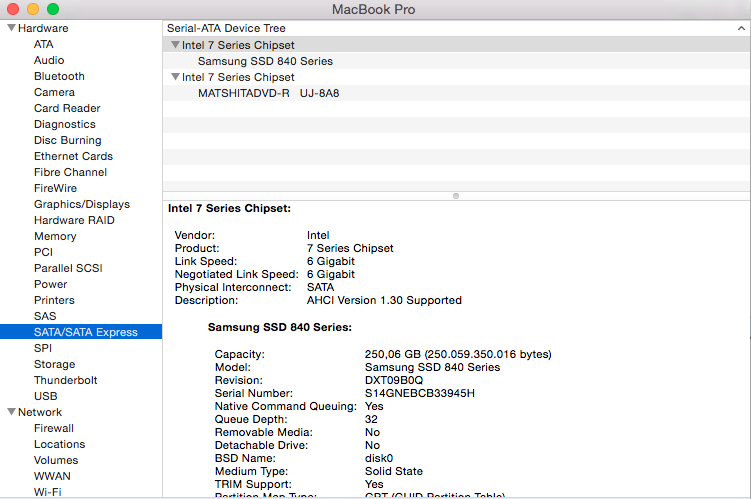Screen dimensions: 751x499
Task: Click the Hardware section label
Action: (x=43, y=28)
